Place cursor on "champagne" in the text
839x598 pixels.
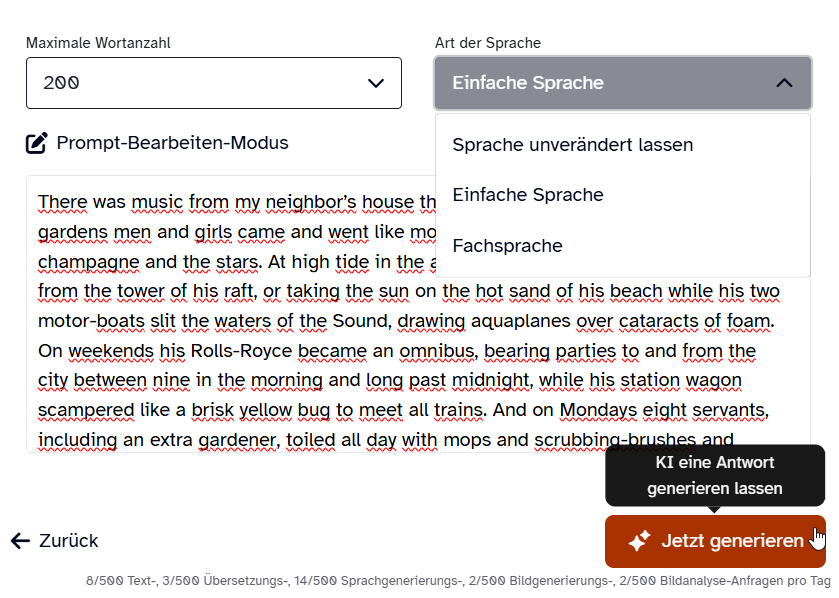pyautogui.click(x=82, y=262)
